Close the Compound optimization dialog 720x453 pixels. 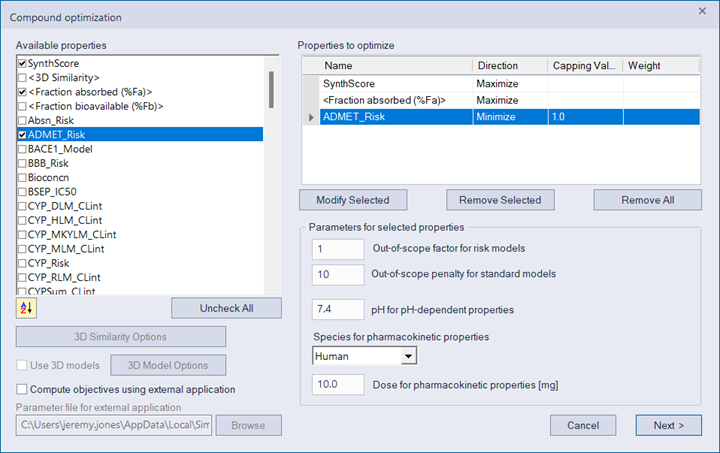click(702, 11)
